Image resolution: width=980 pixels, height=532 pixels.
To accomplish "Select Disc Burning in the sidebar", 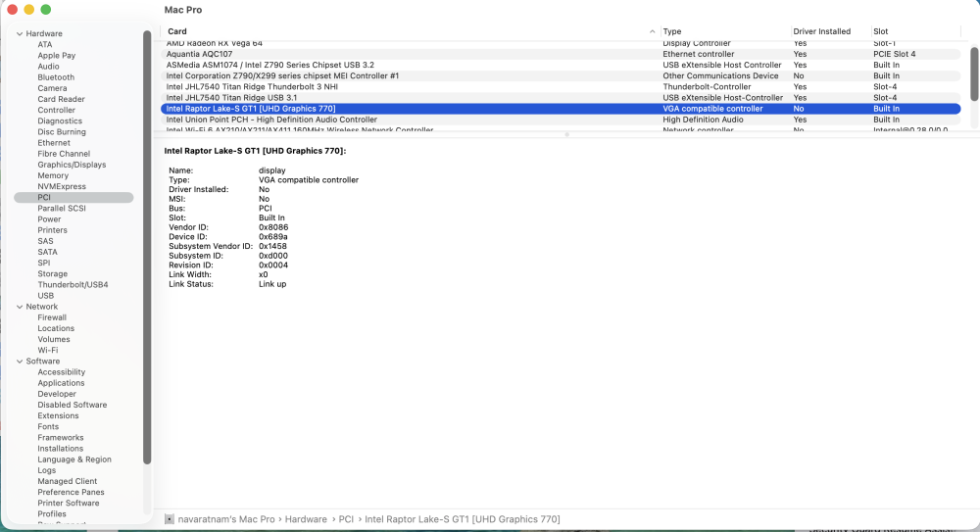I will pyautogui.click(x=61, y=132).
